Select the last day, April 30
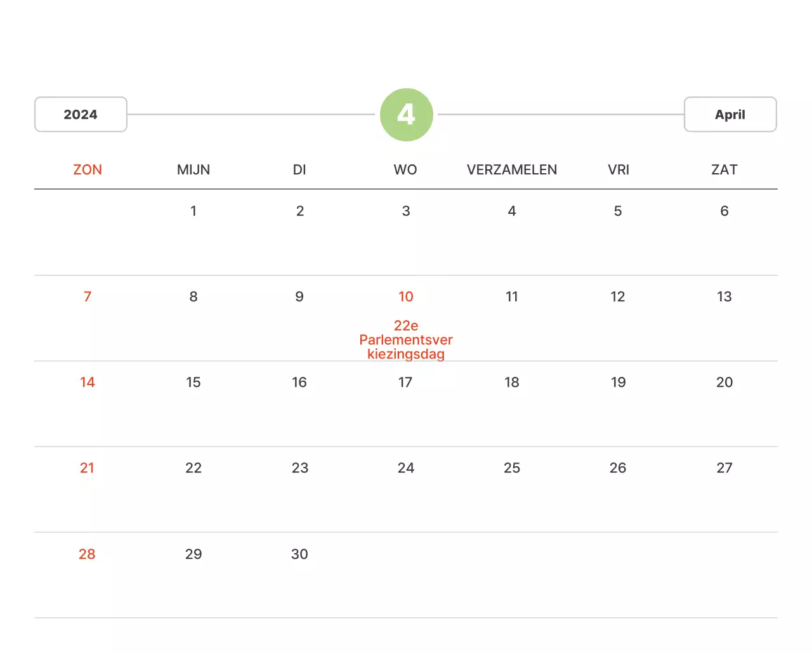 point(299,554)
